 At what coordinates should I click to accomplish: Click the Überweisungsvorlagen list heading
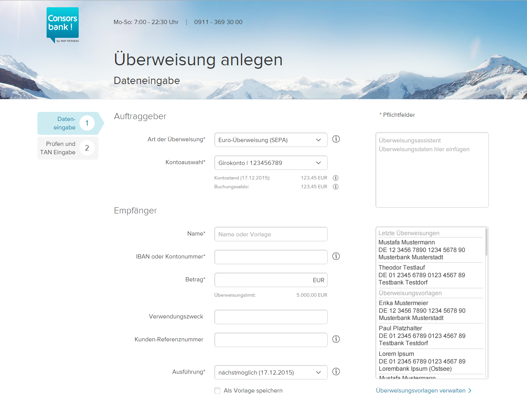410,293
